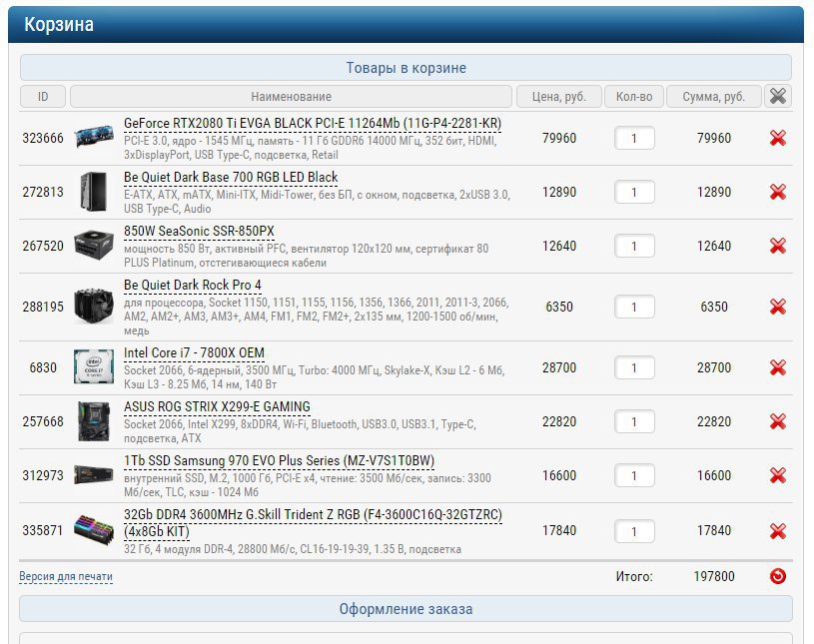Delete Intel Core i7-7800X OEM from cart
Screen dimensions: 814x644
pyautogui.click(x=778, y=367)
